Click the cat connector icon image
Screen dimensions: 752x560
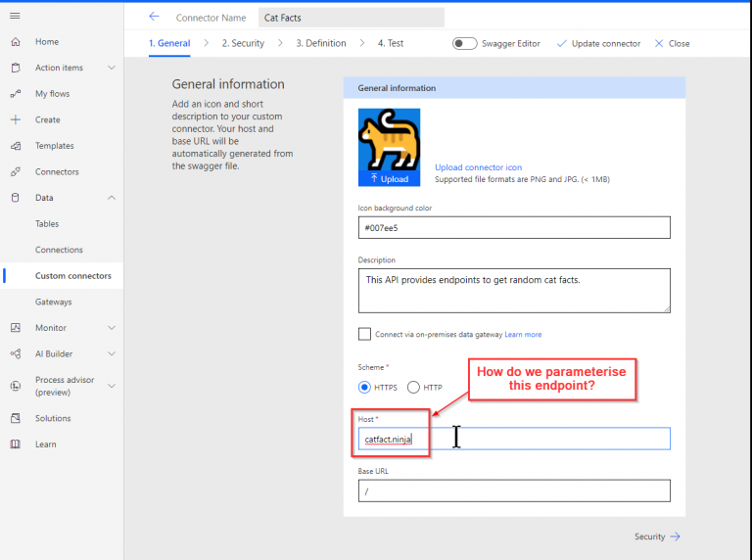pos(389,140)
